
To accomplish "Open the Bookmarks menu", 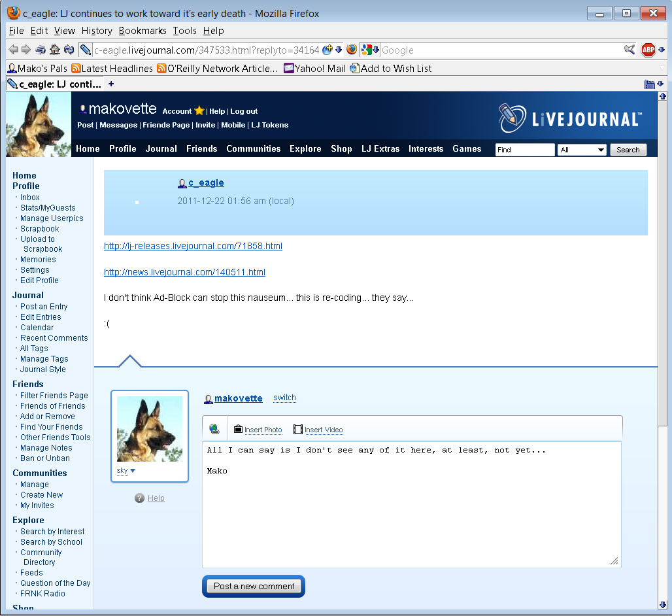I will point(142,31).
